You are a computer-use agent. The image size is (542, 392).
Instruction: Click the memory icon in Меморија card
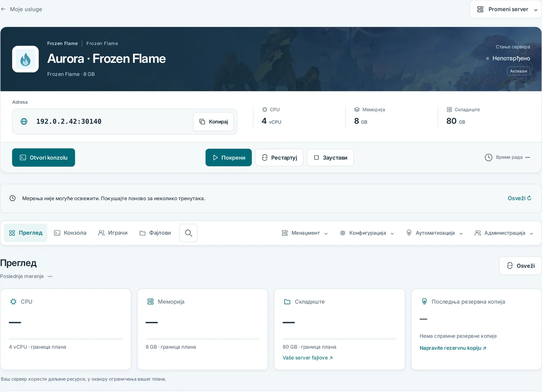point(150,301)
